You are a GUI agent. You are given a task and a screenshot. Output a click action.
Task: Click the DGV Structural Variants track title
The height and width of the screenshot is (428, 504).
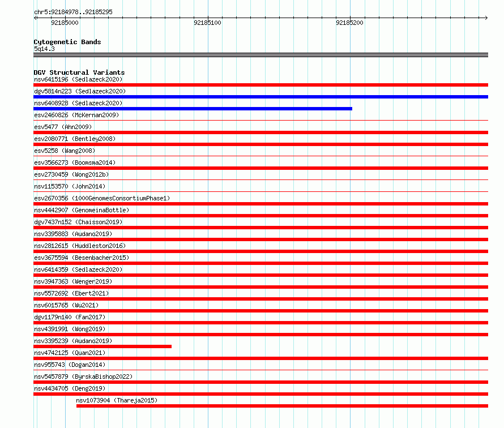click(x=79, y=72)
